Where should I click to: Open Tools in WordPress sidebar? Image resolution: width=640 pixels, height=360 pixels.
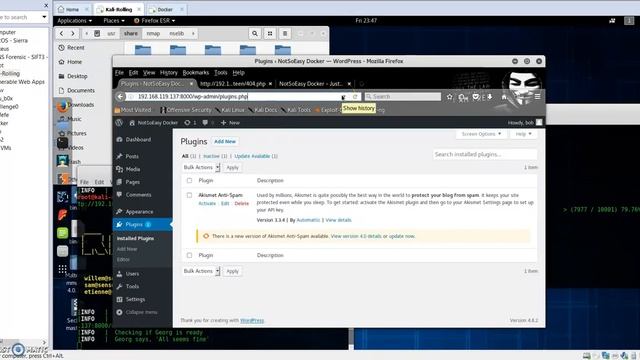point(132,287)
